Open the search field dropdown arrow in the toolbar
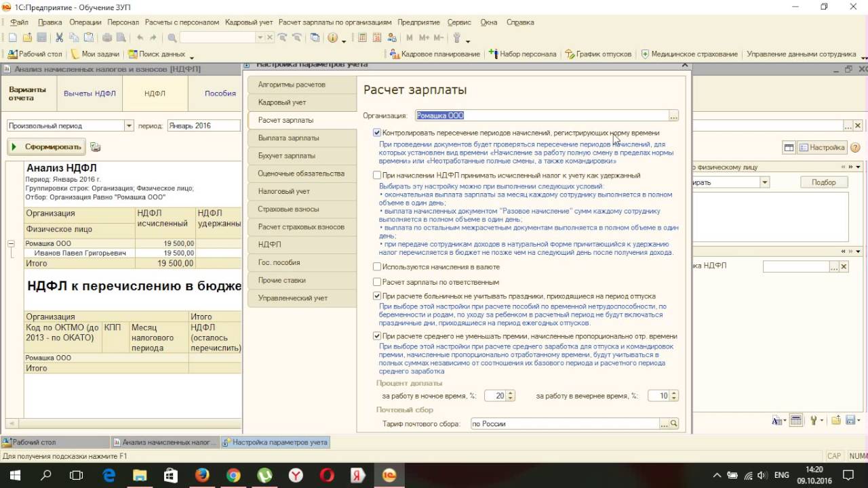Screen dimensions: 868x488 click(260, 38)
